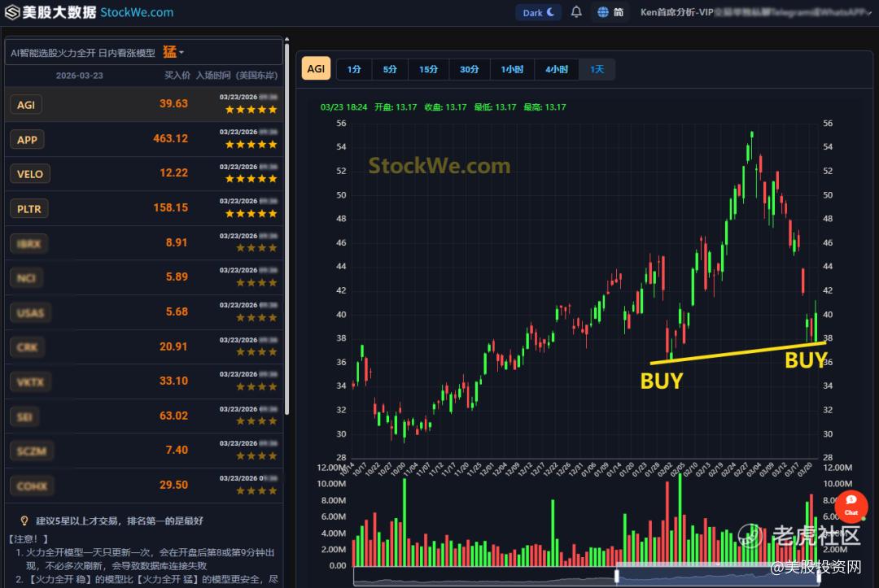Image resolution: width=879 pixels, height=588 pixels.
Task: Click the 开盘: 13.17 value
Action: [x=396, y=107]
